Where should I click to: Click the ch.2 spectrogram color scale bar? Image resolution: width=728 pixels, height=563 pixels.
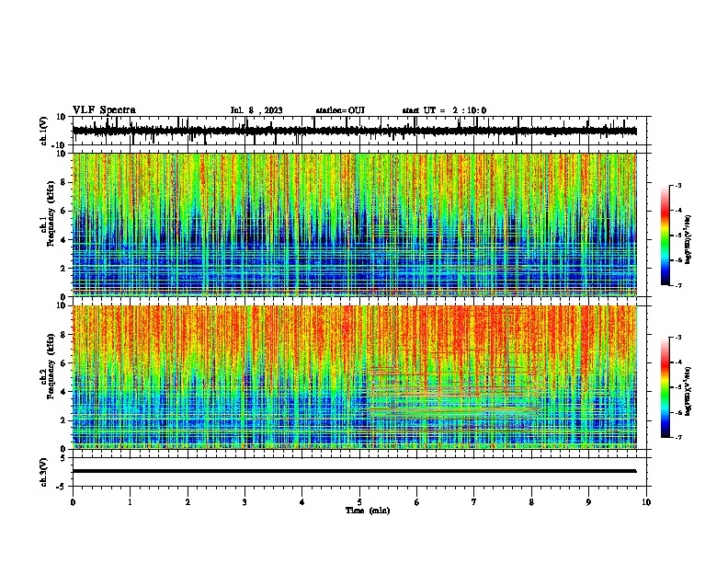pos(665,387)
